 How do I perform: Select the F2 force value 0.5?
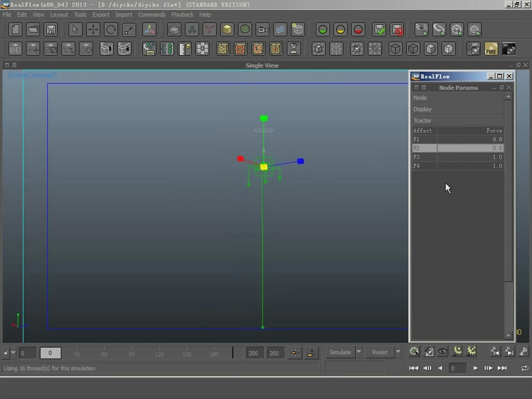(x=470, y=148)
